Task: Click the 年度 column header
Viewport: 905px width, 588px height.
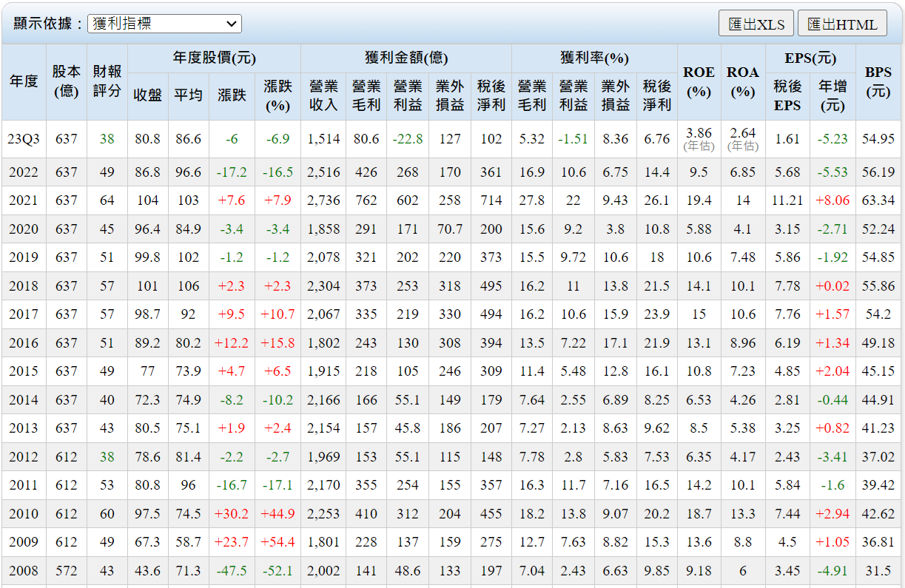Action: tap(24, 81)
